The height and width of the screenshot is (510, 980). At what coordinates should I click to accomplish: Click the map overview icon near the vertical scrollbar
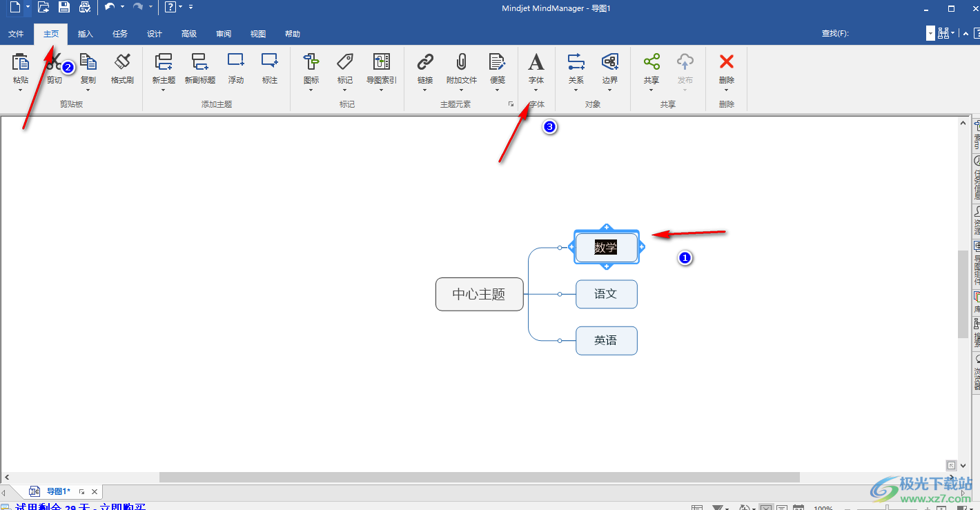click(951, 465)
